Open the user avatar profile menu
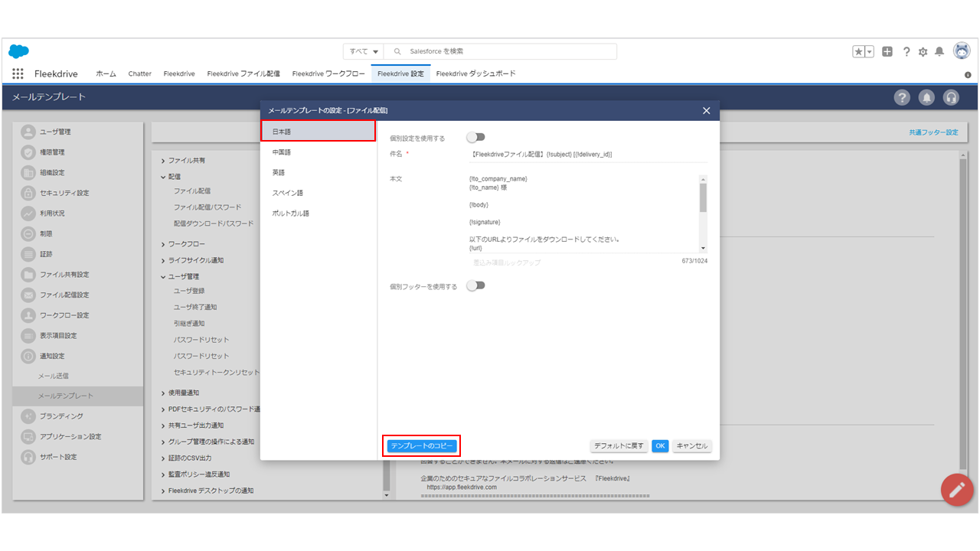Screen dimensions: 980x551 point(962,51)
